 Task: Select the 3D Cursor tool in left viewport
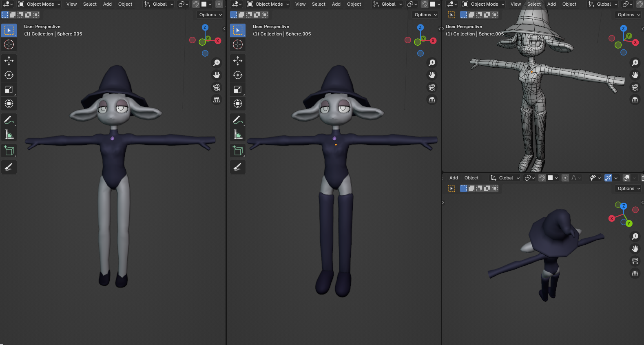pos(9,44)
